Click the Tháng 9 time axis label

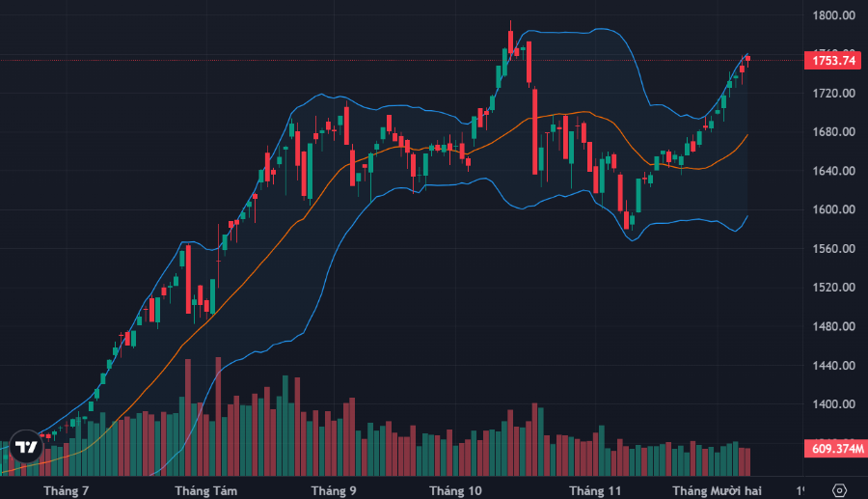pyautogui.click(x=334, y=491)
